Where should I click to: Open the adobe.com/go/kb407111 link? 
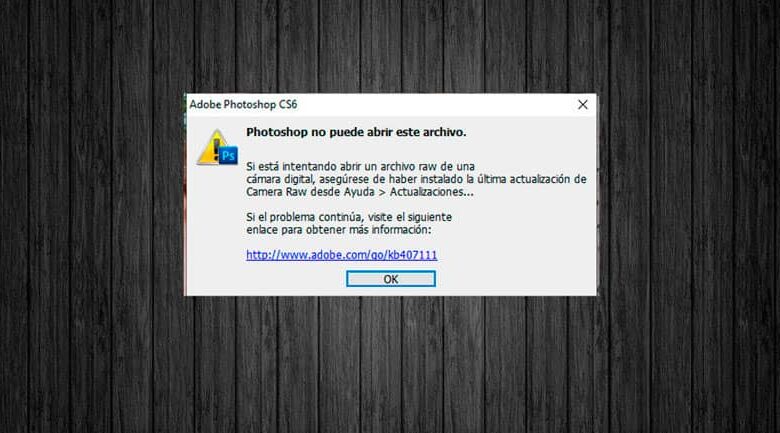point(342,255)
